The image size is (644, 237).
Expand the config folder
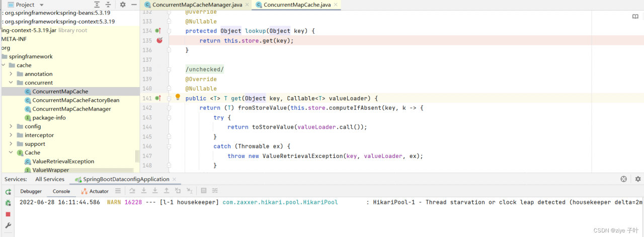11,126
